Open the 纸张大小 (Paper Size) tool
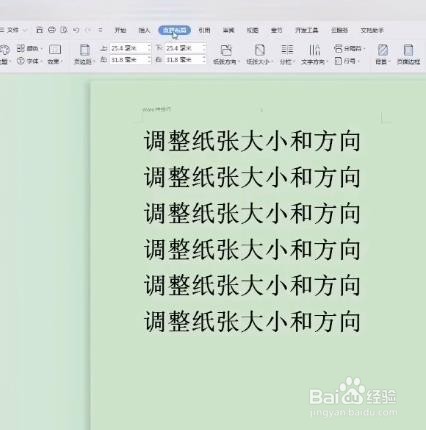Image resolution: width=426 pixels, height=430 pixels. [x=260, y=54]
